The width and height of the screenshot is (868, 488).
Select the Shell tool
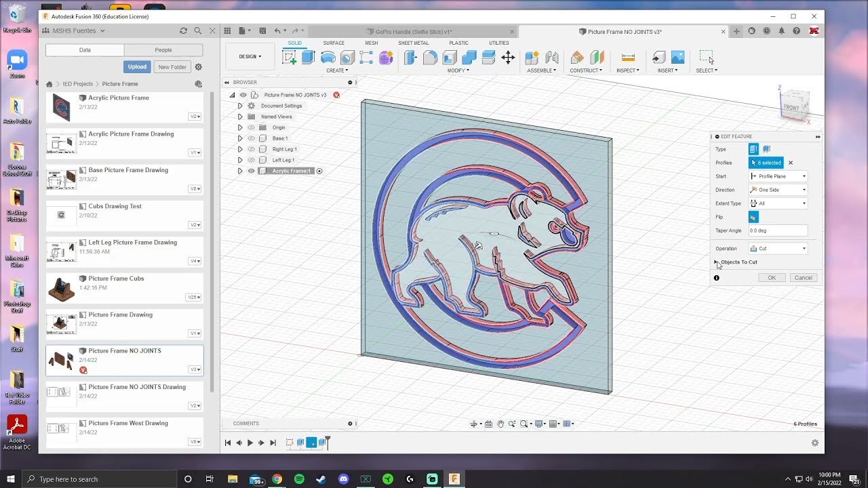point(450,58)
